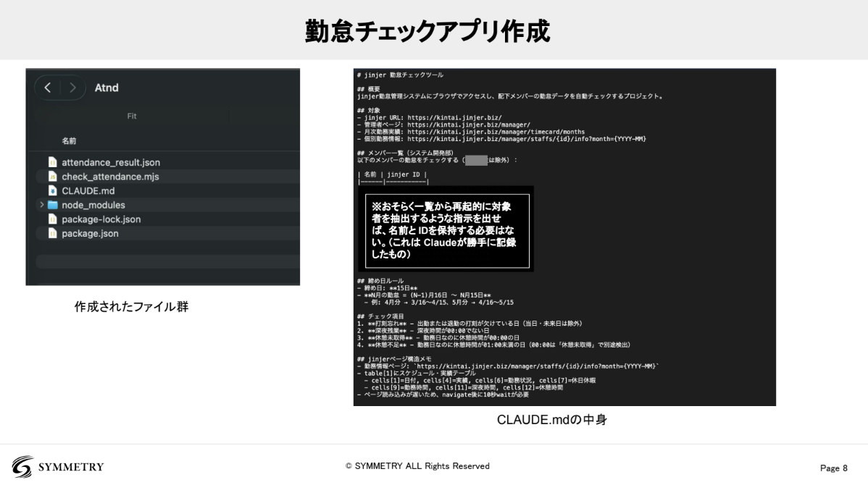Click the package.json file name
868x485 pixels.
click(x=90, y=234)
